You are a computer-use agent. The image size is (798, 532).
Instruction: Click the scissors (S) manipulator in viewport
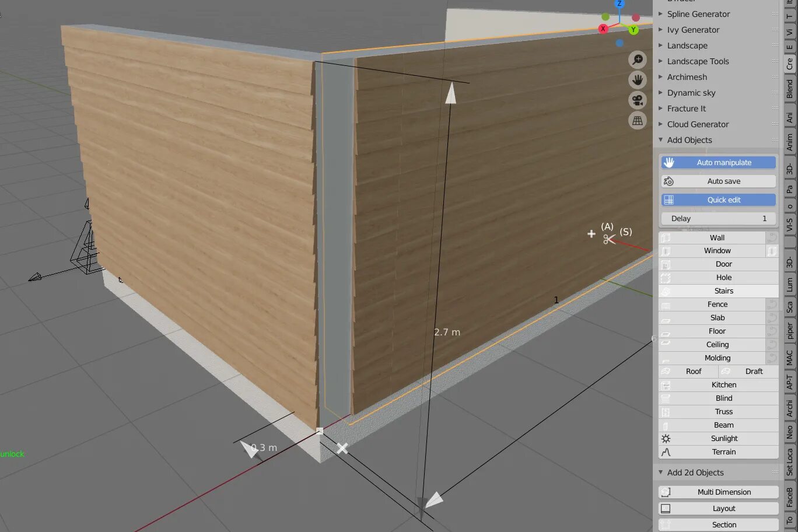coord(609,239)
